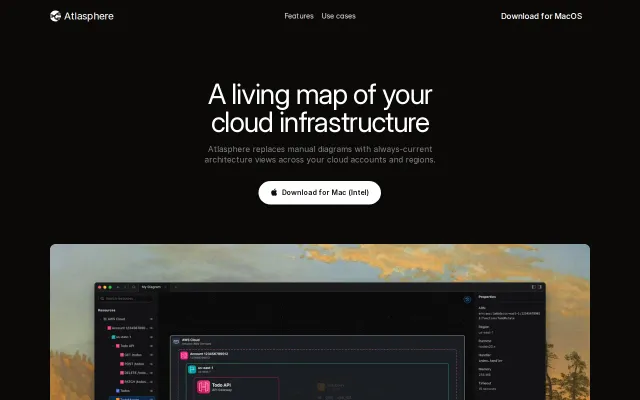This screenshot has width=640, height=400.
Task: Toggle visibility of the PATCH /todos row
Action: tap(151, 382)
